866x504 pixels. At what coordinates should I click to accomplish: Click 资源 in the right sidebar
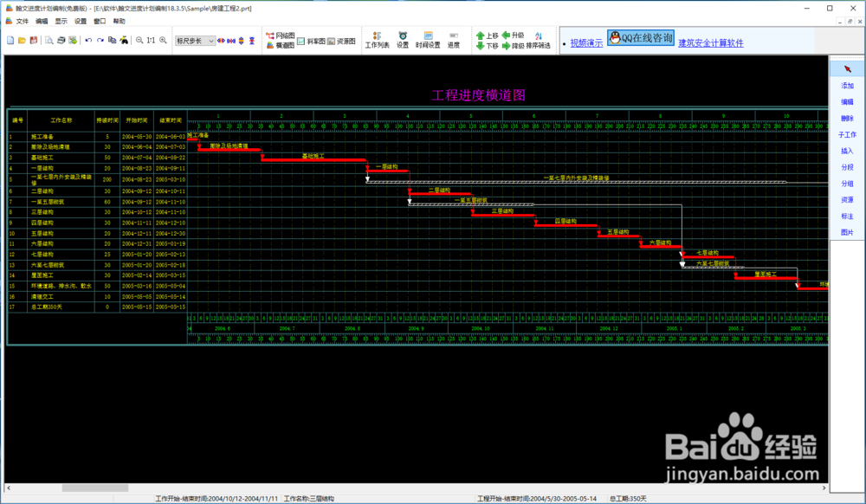pos(847,200)
